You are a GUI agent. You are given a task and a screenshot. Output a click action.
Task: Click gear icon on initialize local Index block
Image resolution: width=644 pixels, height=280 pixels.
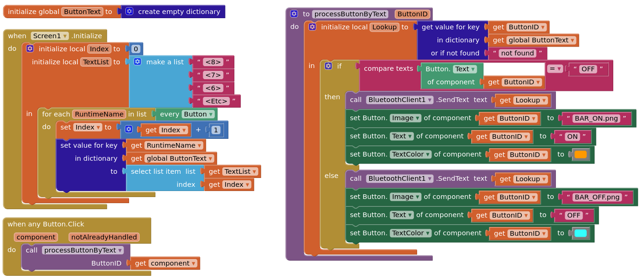(x=30, y=48)
